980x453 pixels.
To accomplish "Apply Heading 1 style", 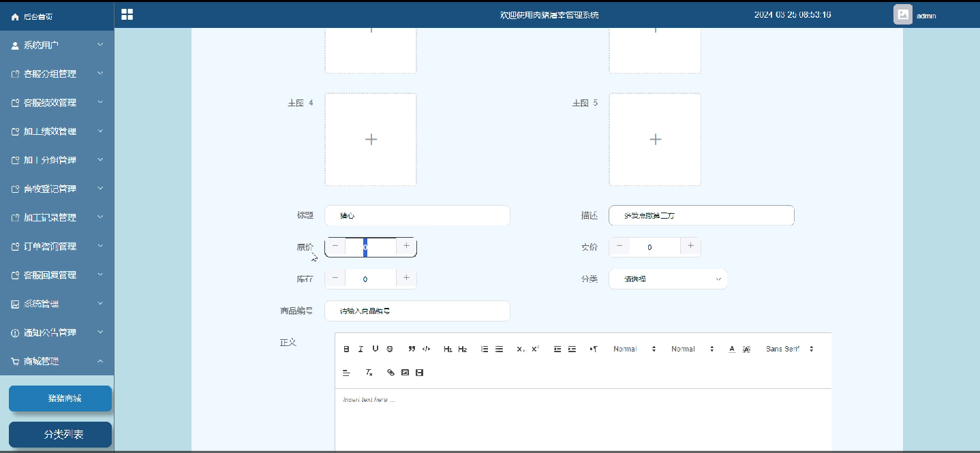I will click(x=448, y=349).
